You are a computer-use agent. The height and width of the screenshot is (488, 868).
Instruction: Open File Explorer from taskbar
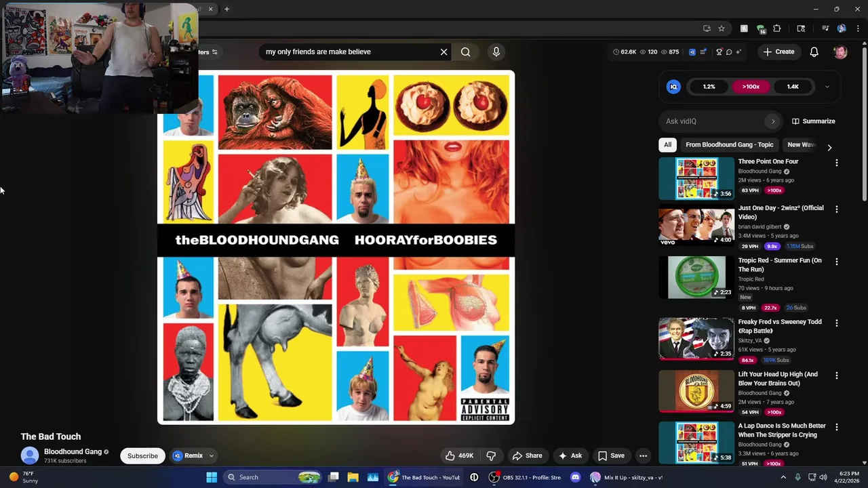[x=353, y=477]
